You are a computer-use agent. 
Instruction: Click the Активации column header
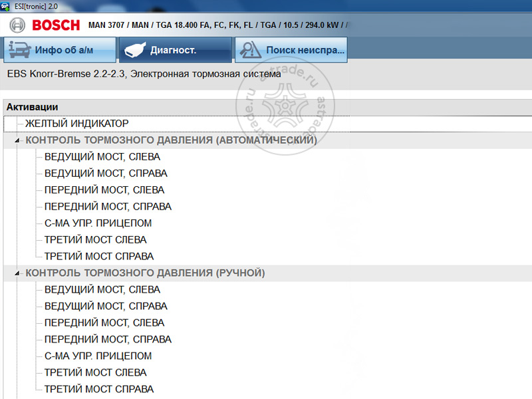(32, 107)
